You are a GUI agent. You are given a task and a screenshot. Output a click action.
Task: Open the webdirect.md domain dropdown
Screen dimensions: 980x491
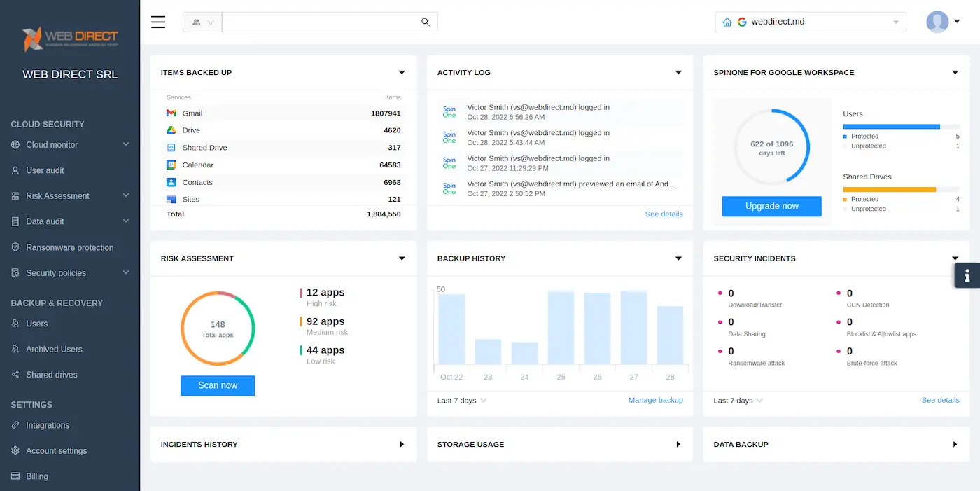[895, 22]
